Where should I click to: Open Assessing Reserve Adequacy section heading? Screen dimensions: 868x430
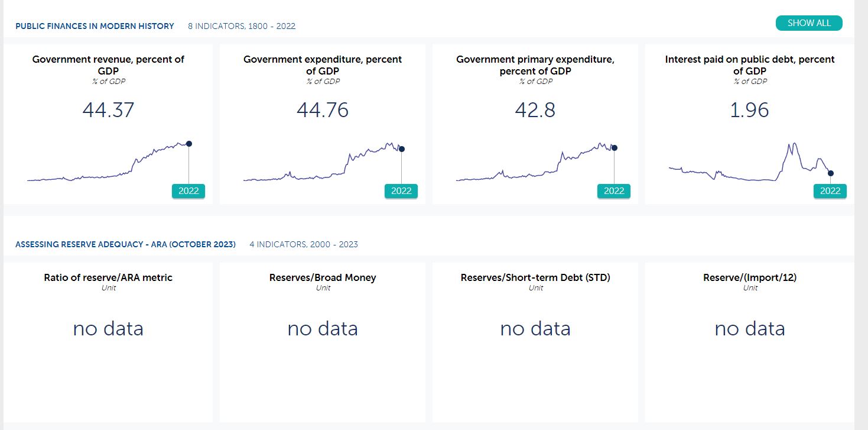click(x=125, y=244)
